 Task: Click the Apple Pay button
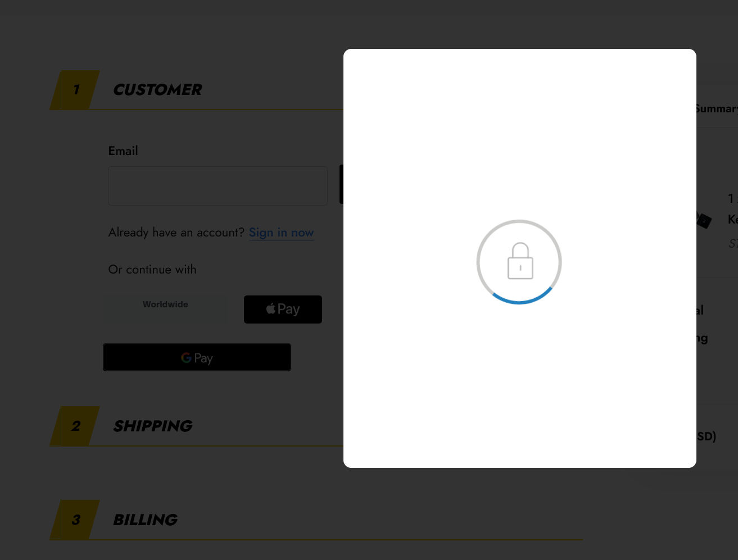tap(283, 309)
